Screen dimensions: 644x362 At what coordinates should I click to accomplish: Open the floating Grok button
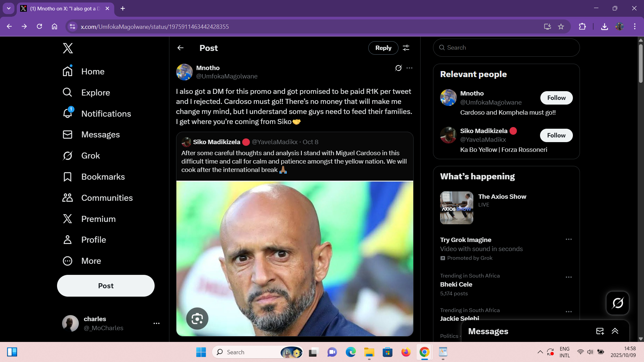(x=618, y=303)
